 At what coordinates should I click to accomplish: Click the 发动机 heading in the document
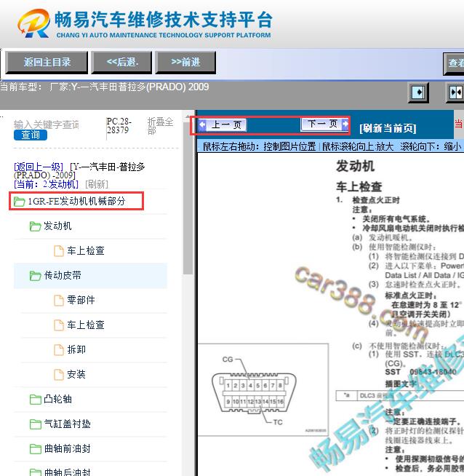(x=355, y=166)
